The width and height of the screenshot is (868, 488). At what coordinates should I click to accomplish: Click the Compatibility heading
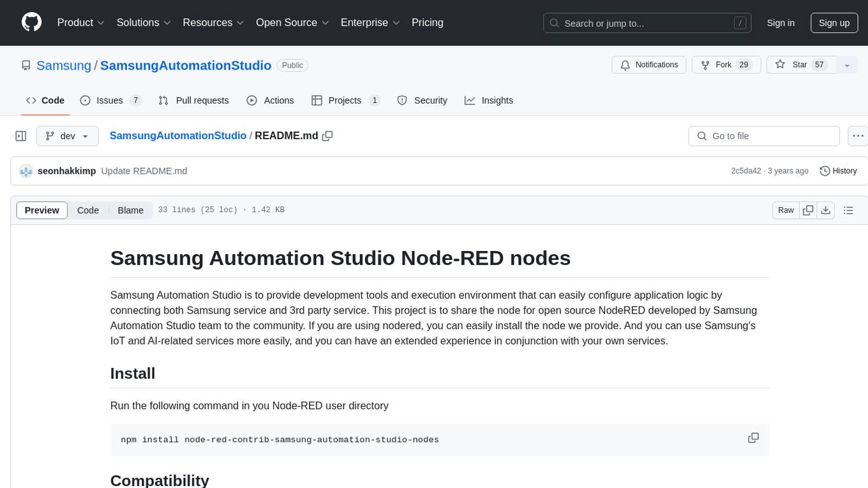click(160, 480)
